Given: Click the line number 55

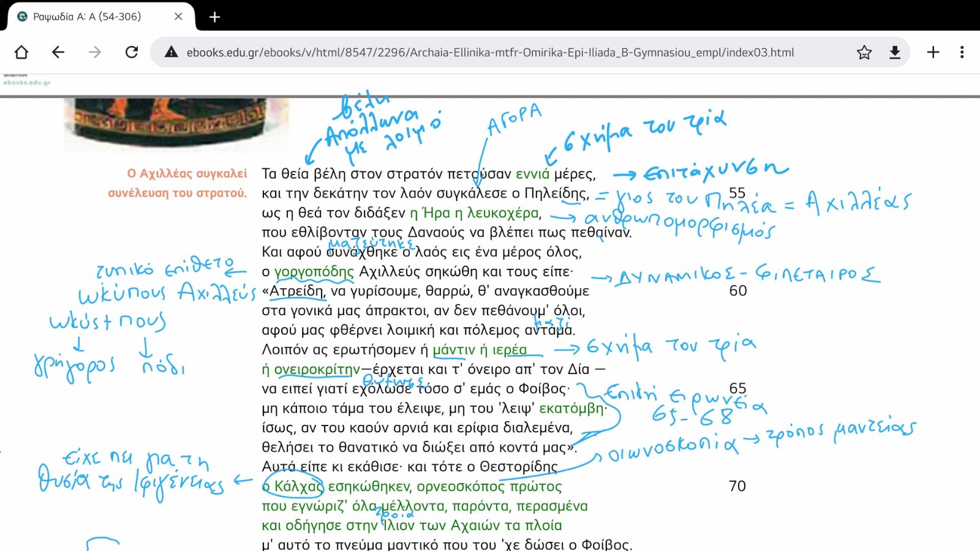Looking at the screenshot, I should pyautogui.click(x=737, y=193).
